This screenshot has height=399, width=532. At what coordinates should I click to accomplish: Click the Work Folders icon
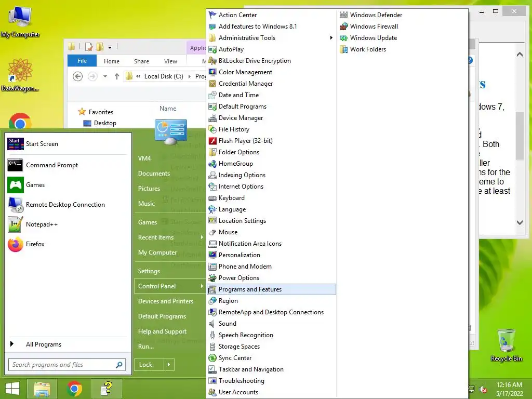[x=344, y=49]
